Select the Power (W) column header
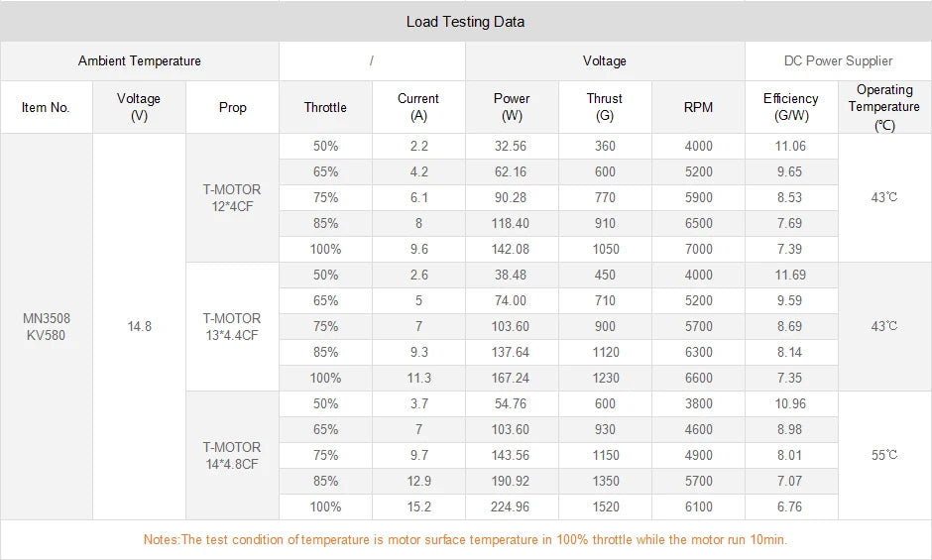932x560 pixels. [x=512, y=107]
